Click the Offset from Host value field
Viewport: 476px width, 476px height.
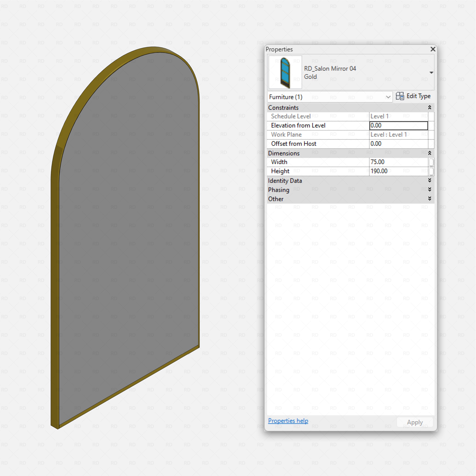pyautogui.click(x=397, y=144)
